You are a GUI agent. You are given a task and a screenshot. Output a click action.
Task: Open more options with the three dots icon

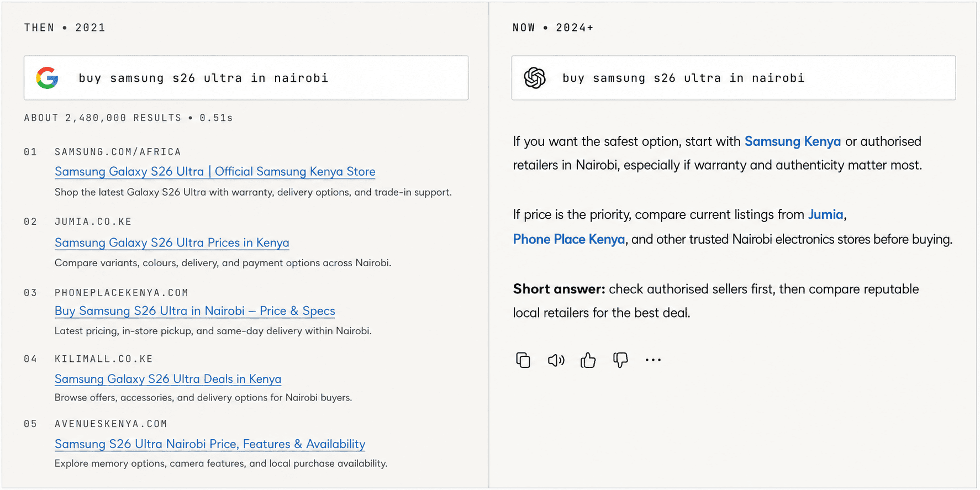click(x=653, y=360)
